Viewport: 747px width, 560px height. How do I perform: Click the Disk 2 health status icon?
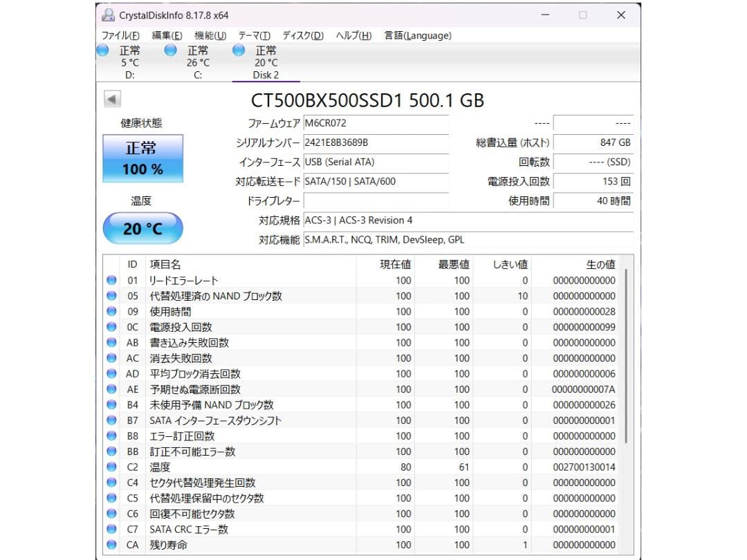(239, 50)
